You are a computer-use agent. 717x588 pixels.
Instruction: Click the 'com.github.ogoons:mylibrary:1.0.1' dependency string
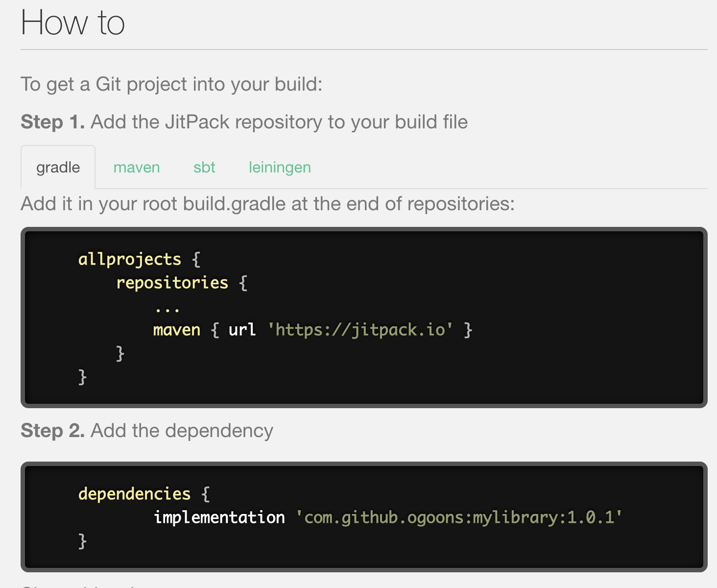459,517
